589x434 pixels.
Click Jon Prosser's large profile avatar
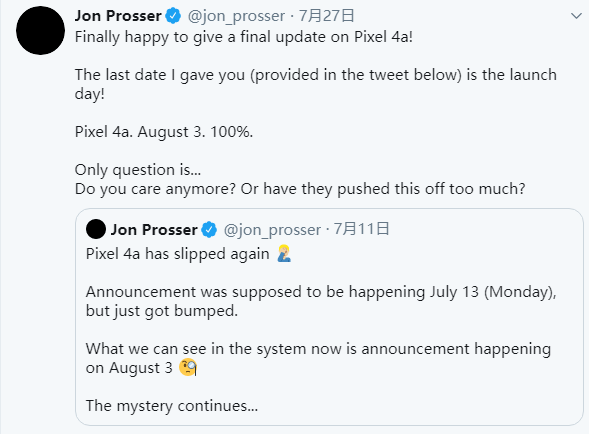coord(41,31)
